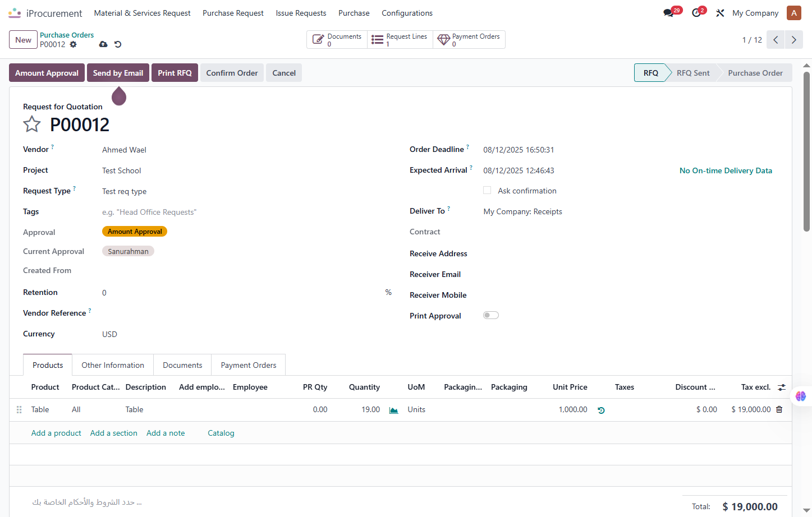The width and height of the screenshot is (812, 517).
Task: Click the drag handle on Table row
Action: coord(19,410)
